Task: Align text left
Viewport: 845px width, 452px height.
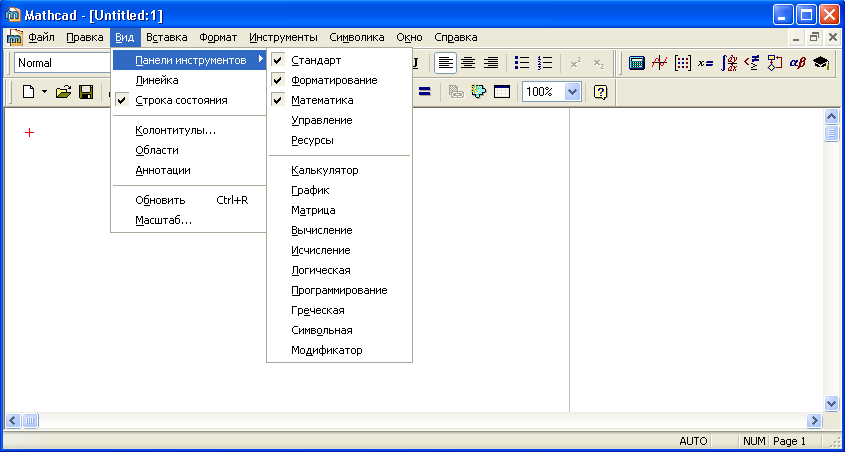Action: click(445, 63)
